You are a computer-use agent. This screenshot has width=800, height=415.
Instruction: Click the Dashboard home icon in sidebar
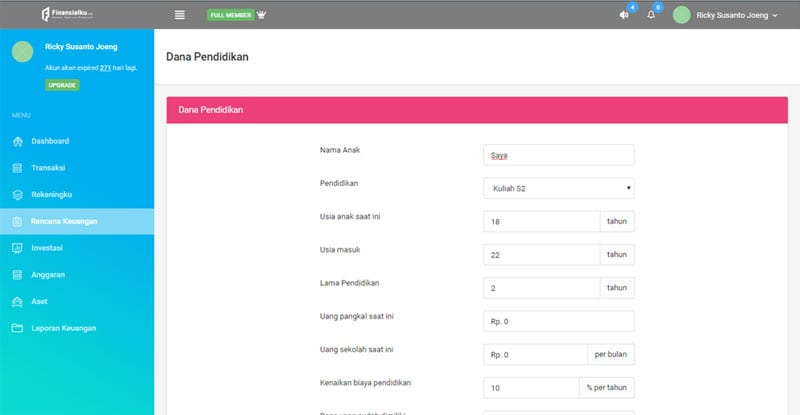tap(17, 142)
